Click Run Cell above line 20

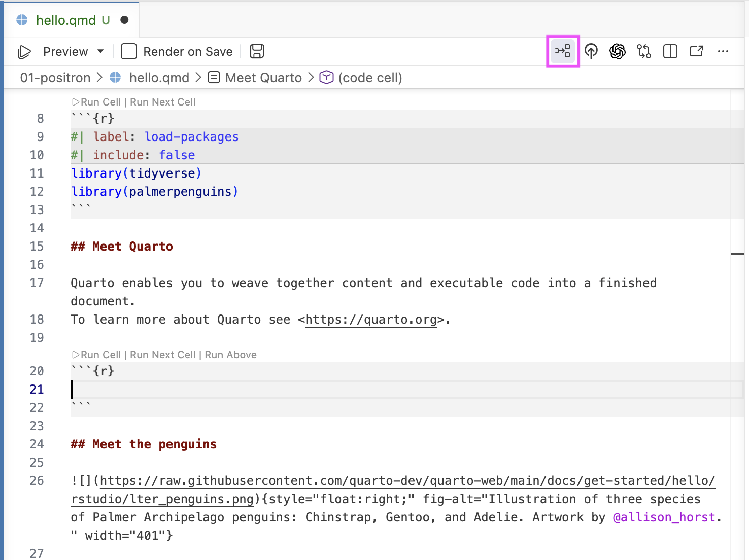[97, 355]
